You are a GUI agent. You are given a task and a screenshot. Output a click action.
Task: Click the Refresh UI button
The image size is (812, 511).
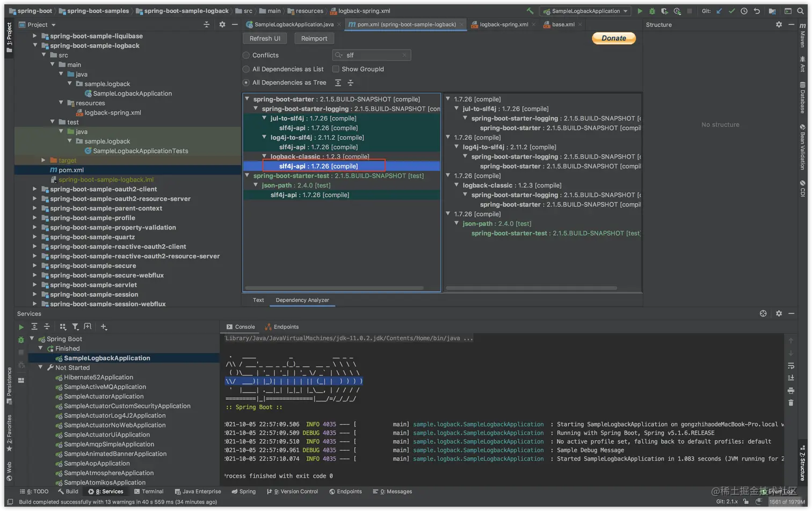pos(265,39)
